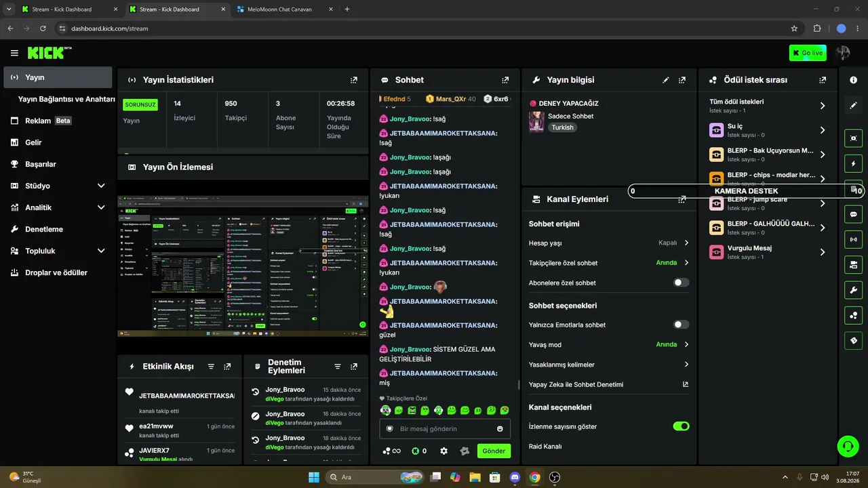Click the channel points icon below the message box
Viewport: 868px width, 488px height.
[391, 451]
